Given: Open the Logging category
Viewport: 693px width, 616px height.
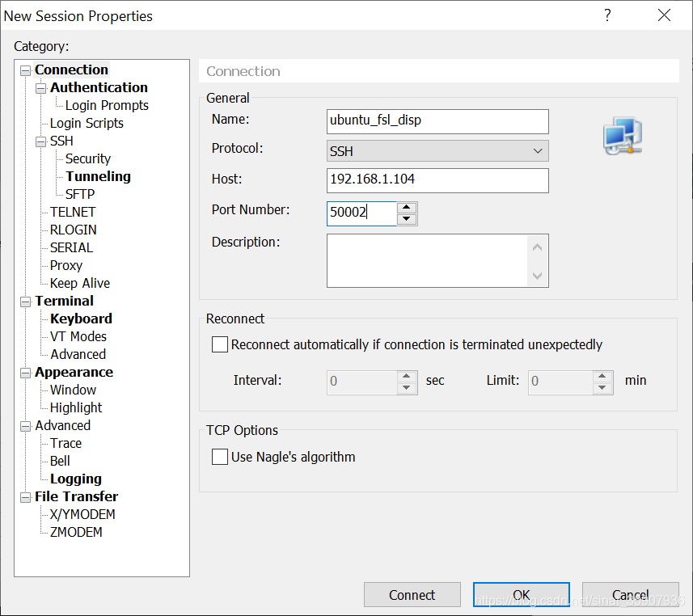Looking at the screenshot, I should pyautogui.click(x=76, y=479).
